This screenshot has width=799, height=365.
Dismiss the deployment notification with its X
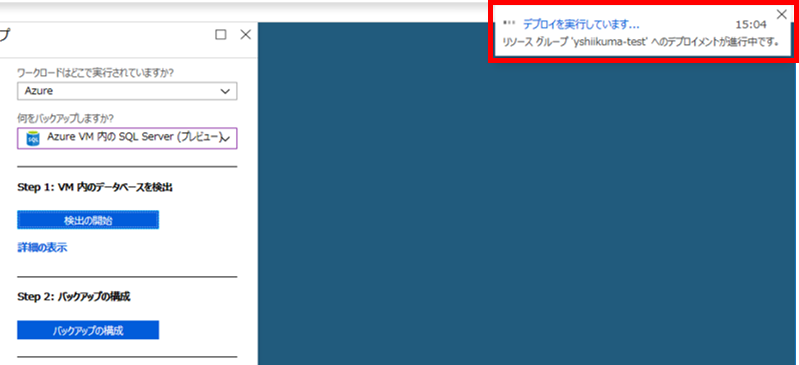click(x=781, y=15)
